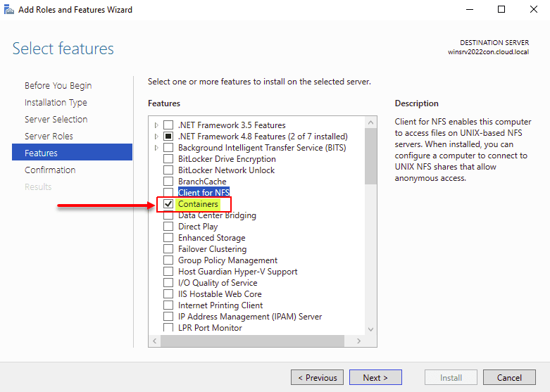
Task: Check the Failover Clustering checkbox
Action: pos(168,249)
